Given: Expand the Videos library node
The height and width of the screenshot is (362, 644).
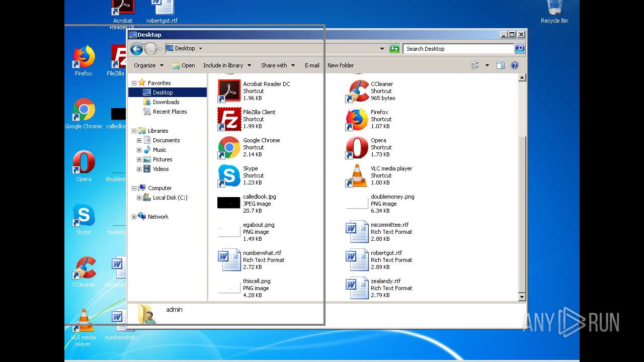Looking at the screenshot, I should tap(139, 169).
